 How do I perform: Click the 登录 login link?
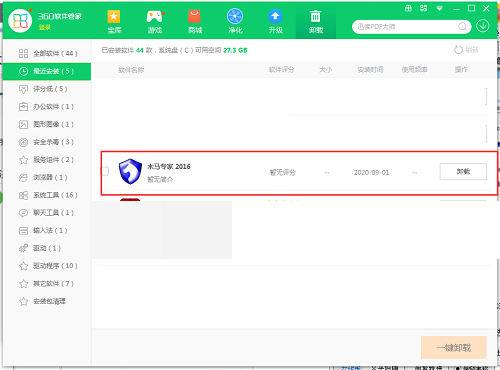44,27
